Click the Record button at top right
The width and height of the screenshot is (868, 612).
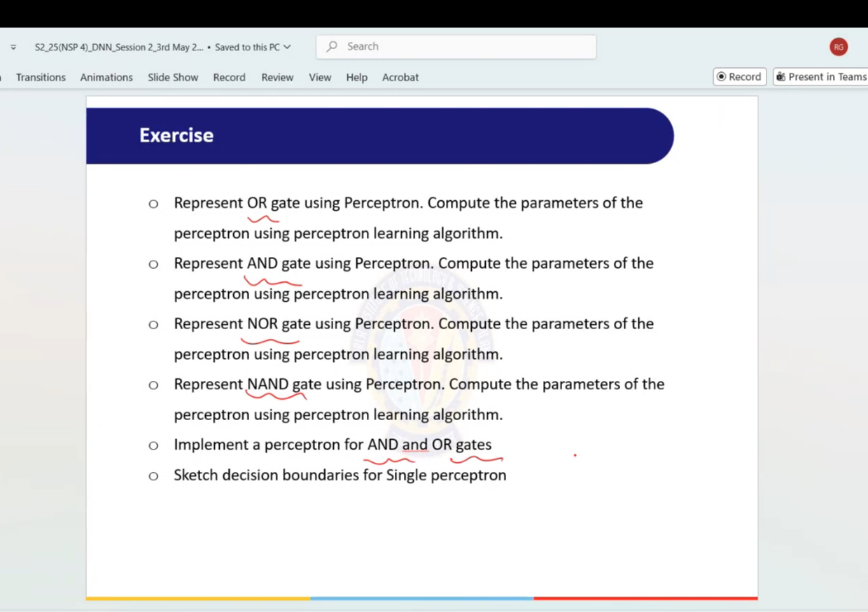coord(739,77)
